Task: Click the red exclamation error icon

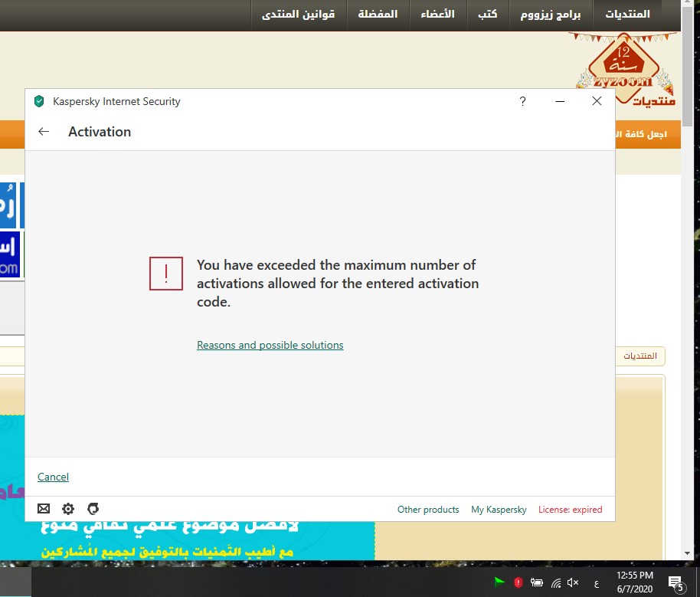Action: [166, 274]
